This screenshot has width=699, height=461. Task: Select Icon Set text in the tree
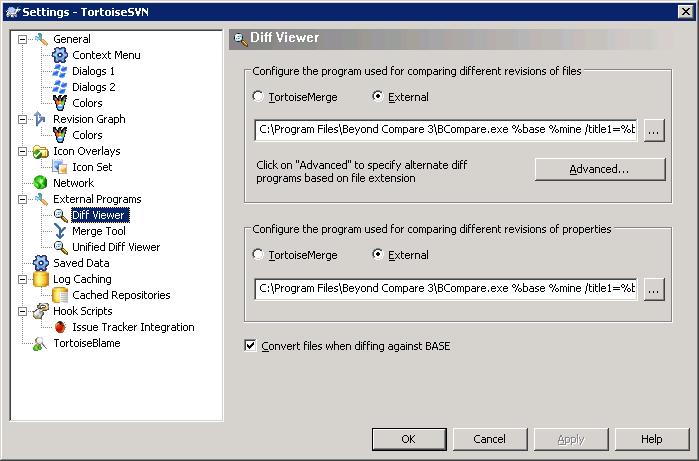(92, 167)
